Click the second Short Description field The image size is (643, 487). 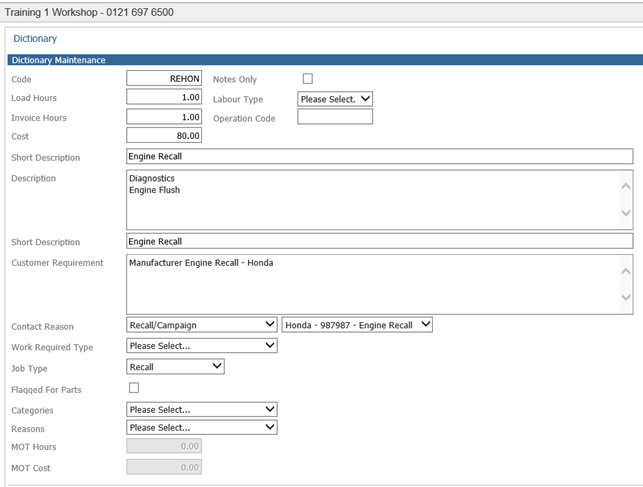coord(380,241)
